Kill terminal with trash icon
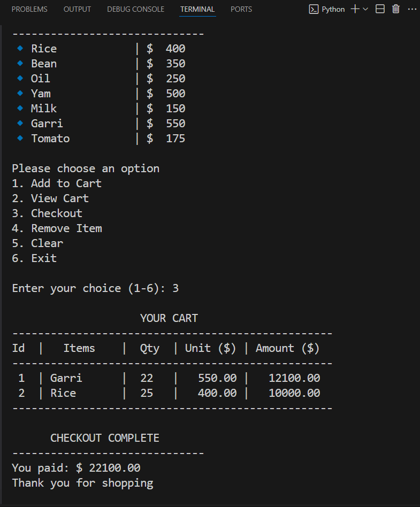This screenshot has height=507, width=420. [396, 9]
